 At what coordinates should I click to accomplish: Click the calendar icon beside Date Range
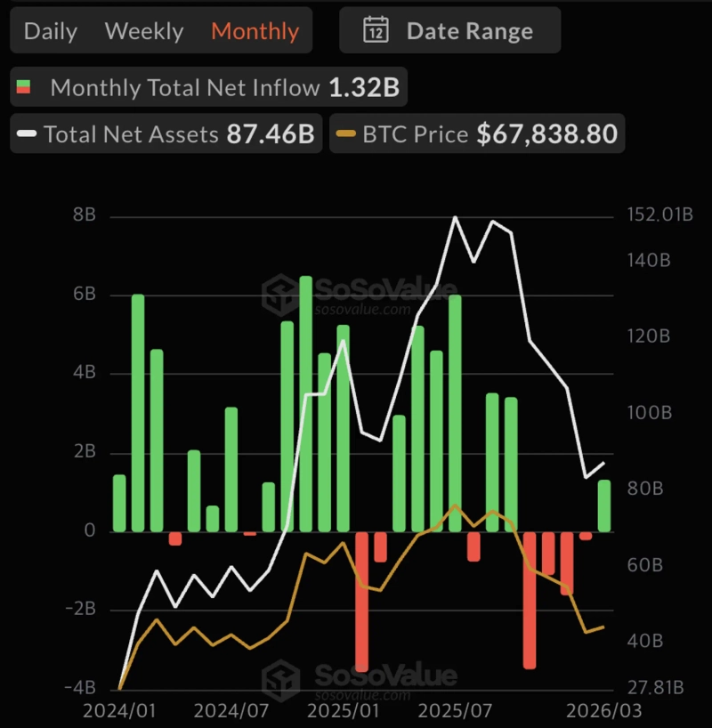tap(376, 31)
